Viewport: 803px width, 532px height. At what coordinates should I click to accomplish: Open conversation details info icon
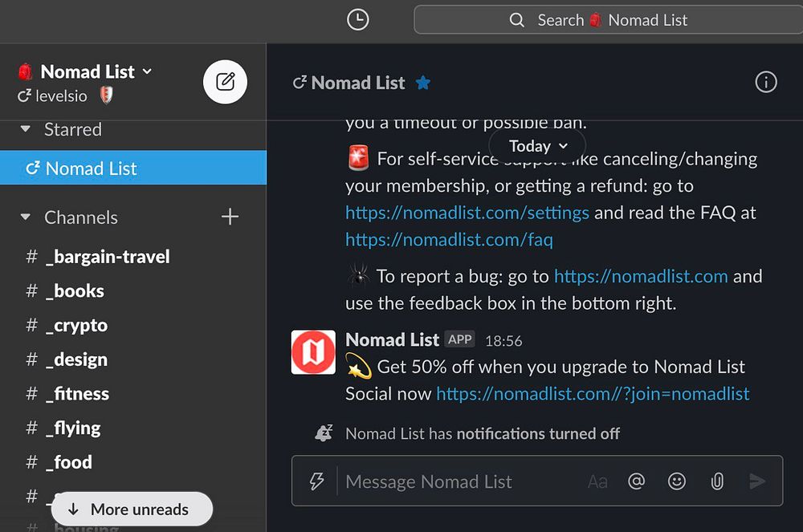pos(765,82)
